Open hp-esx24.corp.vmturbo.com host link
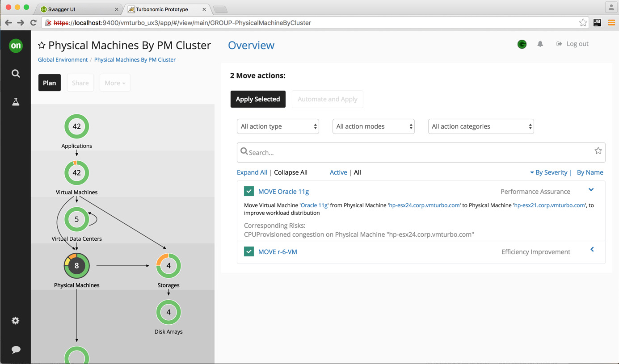The image size is (619, 364). pos(424,205)
